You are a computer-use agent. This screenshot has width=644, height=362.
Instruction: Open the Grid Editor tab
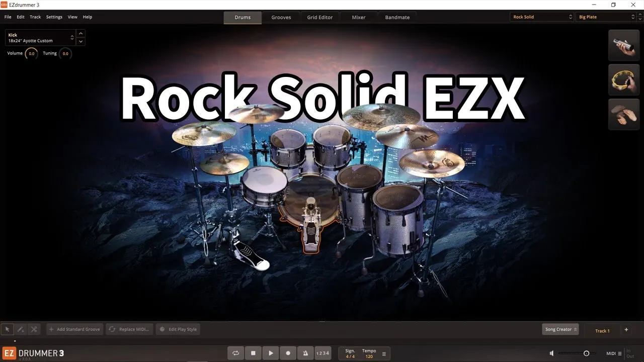320,17
